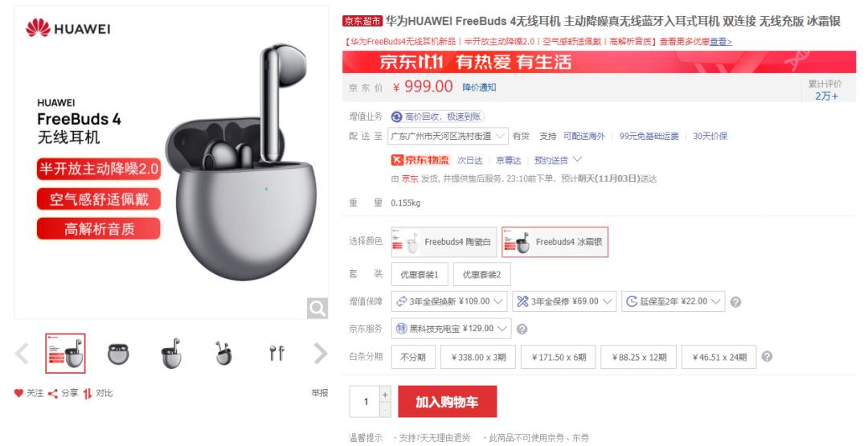Viewport: 868px width, 446px height.
Task: Select the Freebuds4 冰霜银 color option
Action: pos(555,242)
